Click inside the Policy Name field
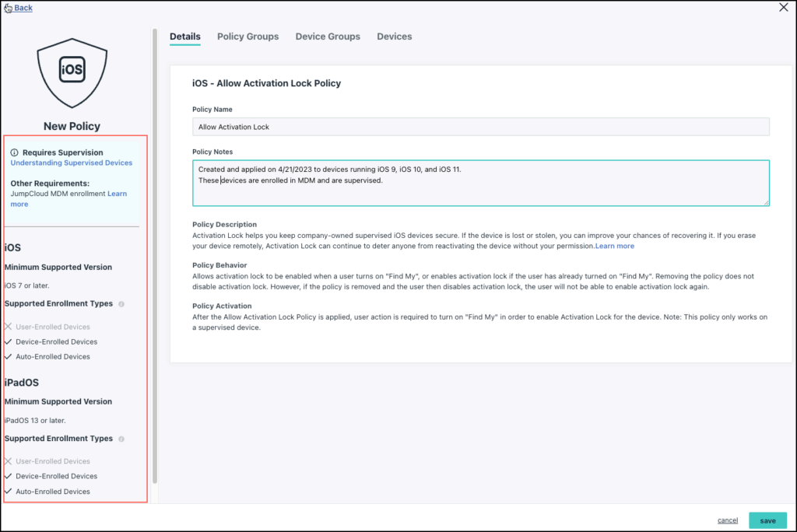This screenshot has width=797, height=532. point(479,126)
